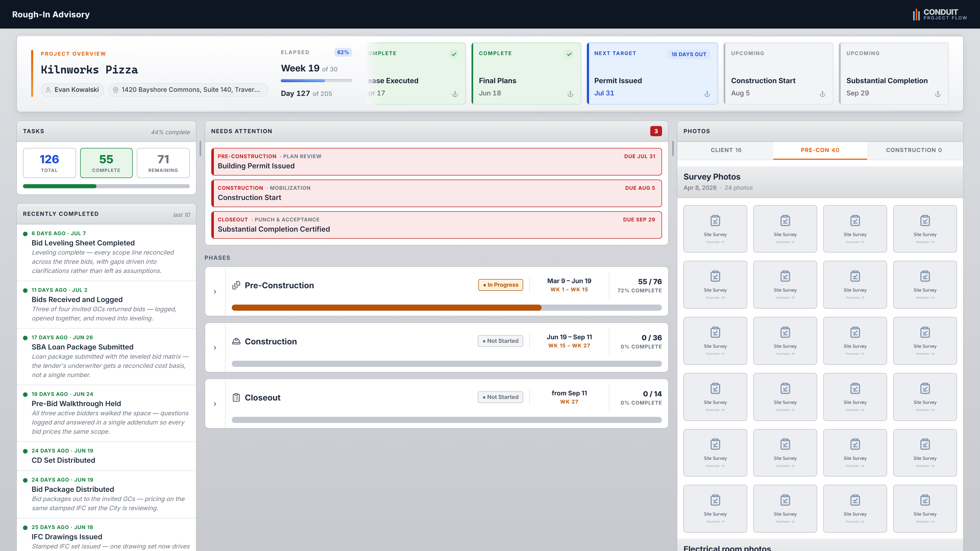
Task: Select the Pre-Con 40 photos tab
Action: click(x=820, y=150)
